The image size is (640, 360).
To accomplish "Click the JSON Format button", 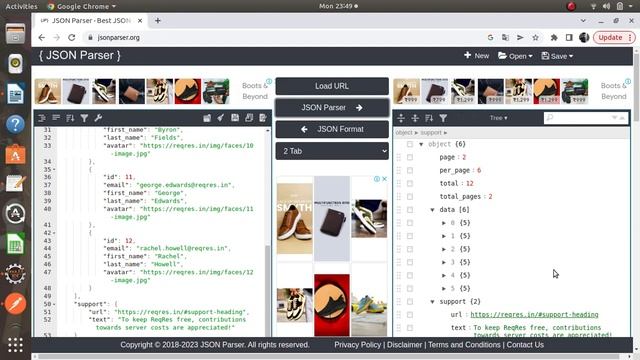I will pyautogui.click(x=332, y=129).
